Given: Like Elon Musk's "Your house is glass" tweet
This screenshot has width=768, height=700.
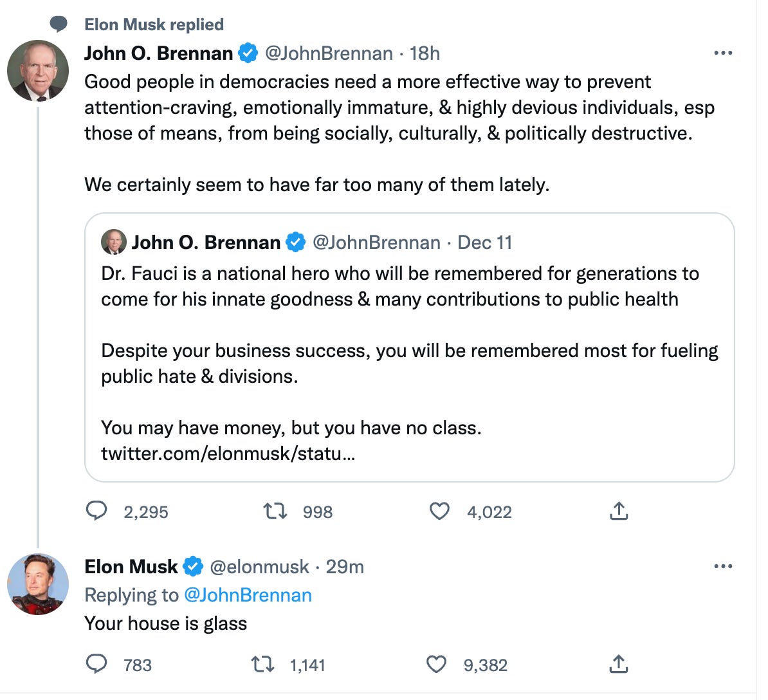Looking at the screenshot, I should [437, 664].
